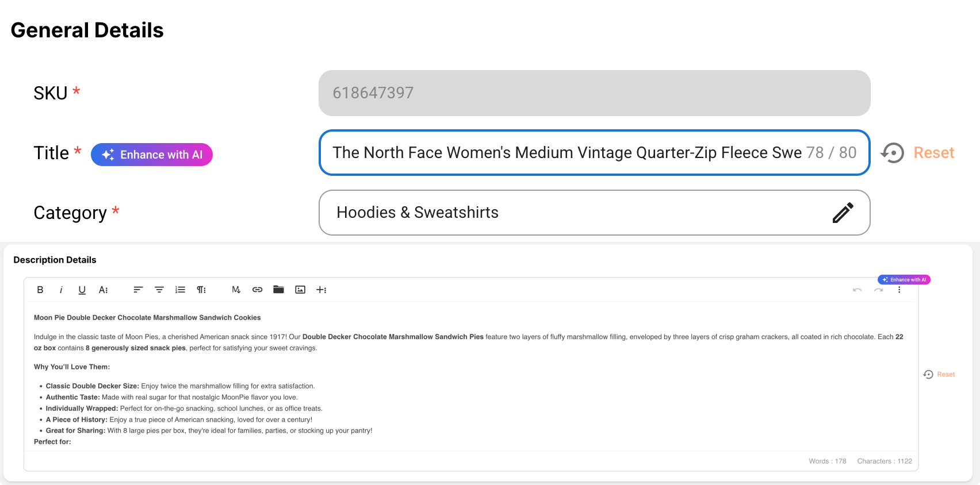Align description text left
Screen dimensions: 980x485
point(138,290)
